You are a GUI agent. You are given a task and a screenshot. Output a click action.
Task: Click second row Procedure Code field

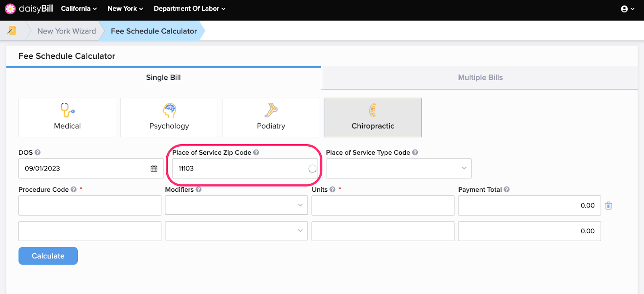click(90, 231)
